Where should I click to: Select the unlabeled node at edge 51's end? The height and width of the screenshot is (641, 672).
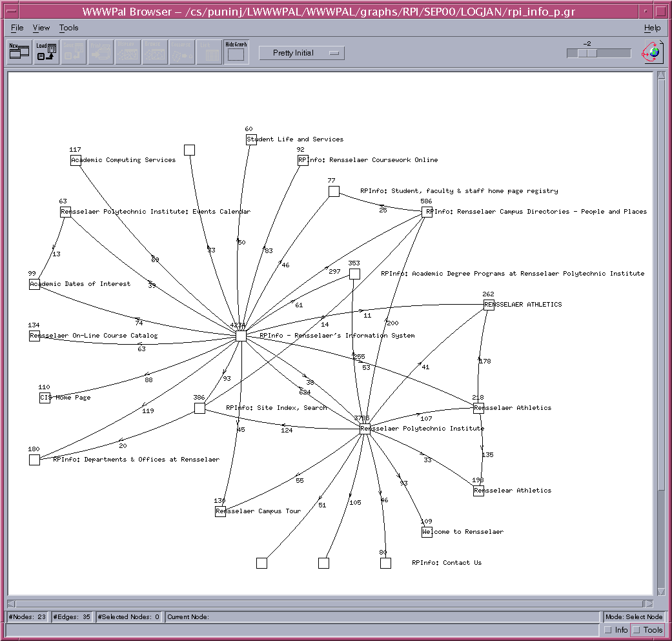pyautogui.click(x=262, y=563)
